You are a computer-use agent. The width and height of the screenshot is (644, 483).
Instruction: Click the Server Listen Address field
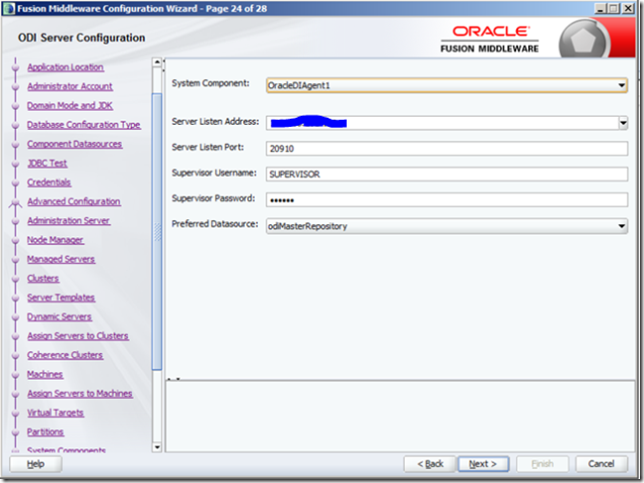442,123
